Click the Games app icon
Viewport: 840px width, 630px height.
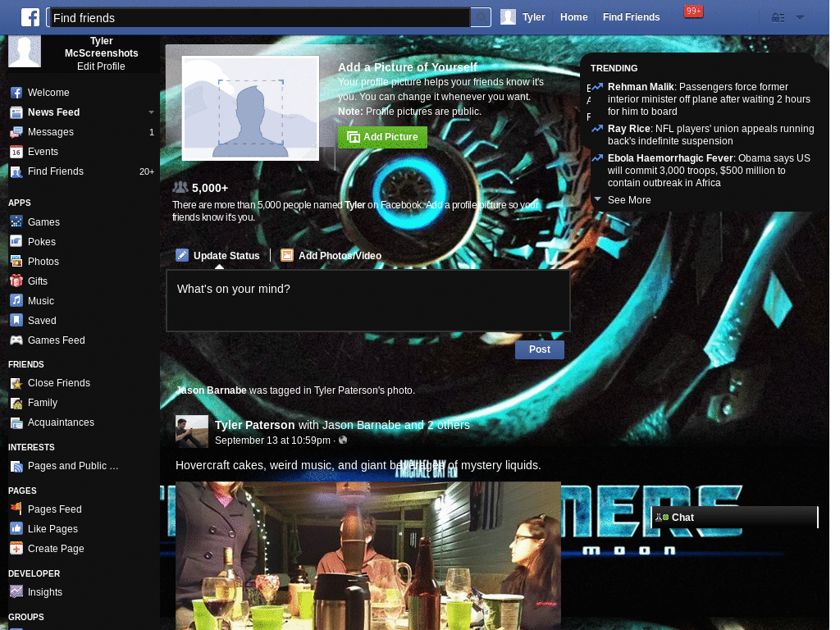coord(16,221)
